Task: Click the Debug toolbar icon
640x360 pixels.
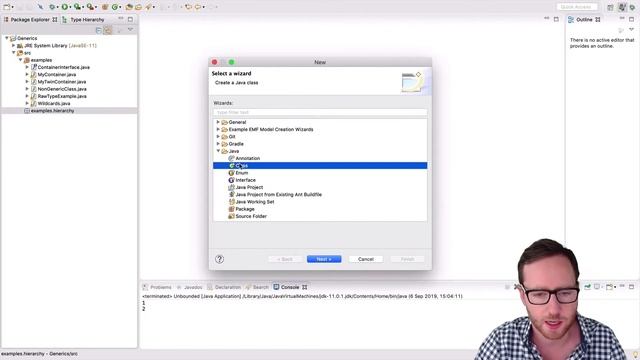Action: 52,7
